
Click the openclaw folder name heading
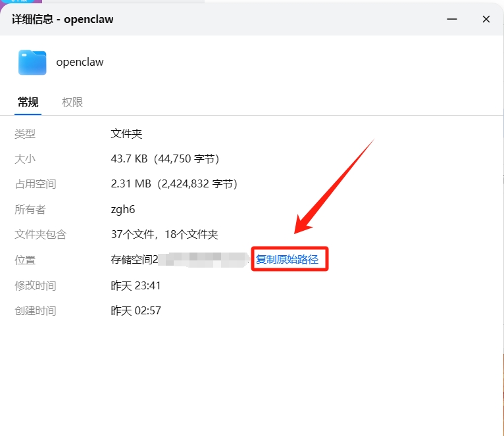tap(80, 62)
